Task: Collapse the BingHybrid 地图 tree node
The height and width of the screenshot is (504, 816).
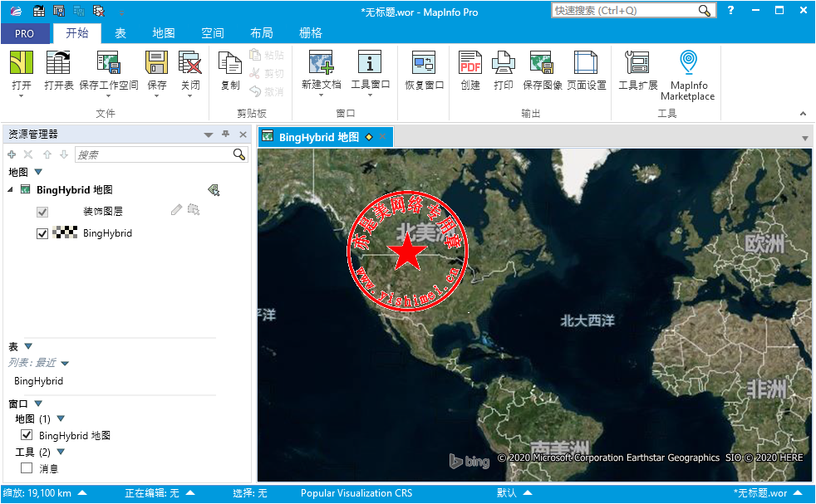Action: [x=11, y=190]
